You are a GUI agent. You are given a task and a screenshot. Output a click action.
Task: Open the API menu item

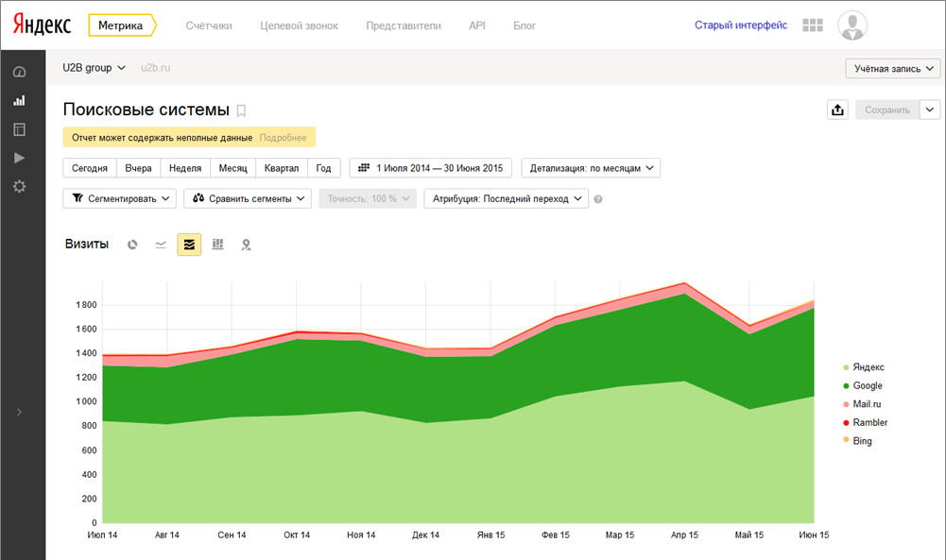(477, 25)
